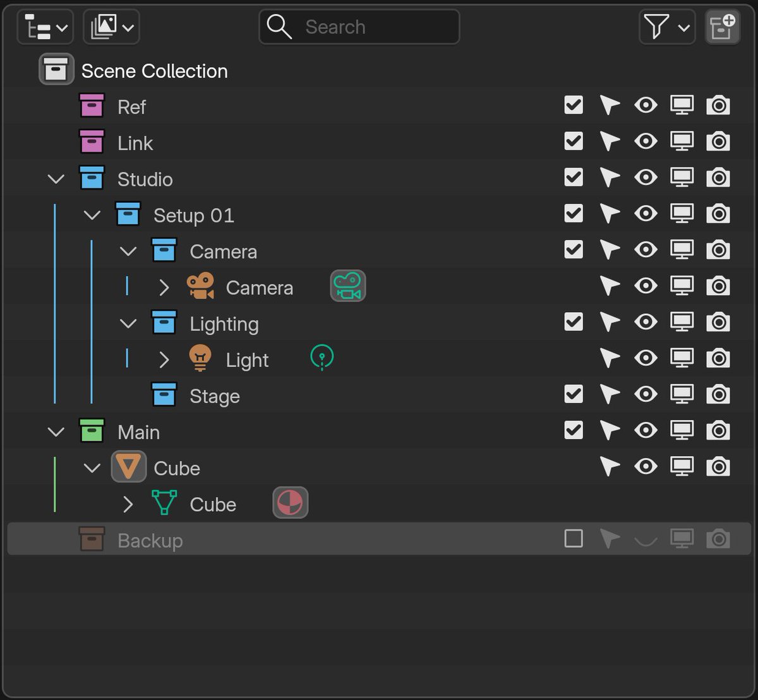
Task: Show the hidden Backup collection
Action: [646, 540]
